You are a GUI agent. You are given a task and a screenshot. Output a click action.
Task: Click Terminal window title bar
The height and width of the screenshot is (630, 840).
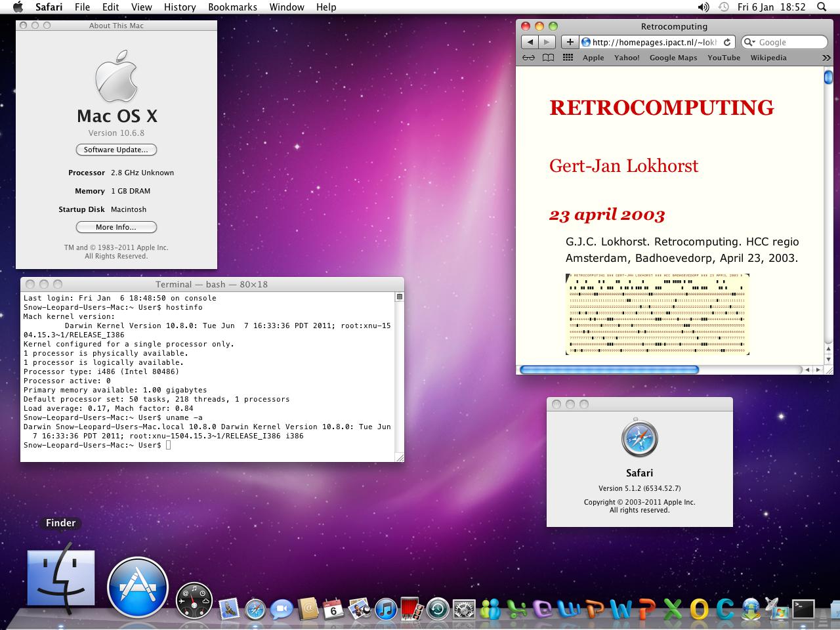tap(212, 284)
